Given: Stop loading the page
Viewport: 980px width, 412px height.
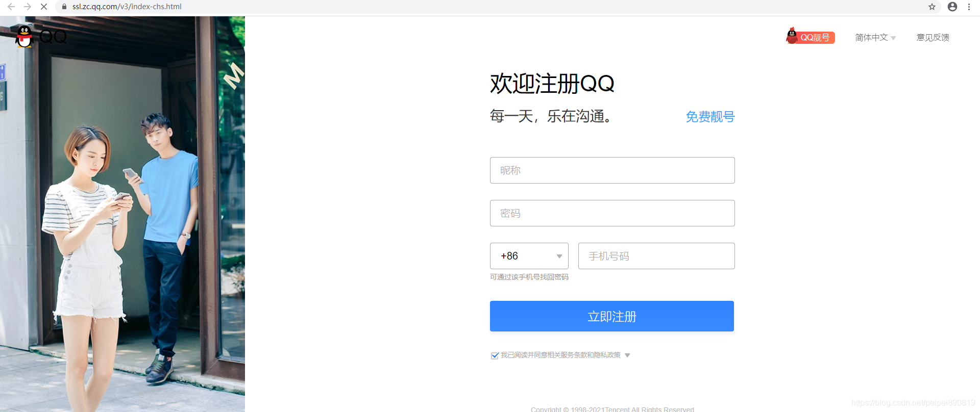Looking at the screenshot, I should pos(44,7).
